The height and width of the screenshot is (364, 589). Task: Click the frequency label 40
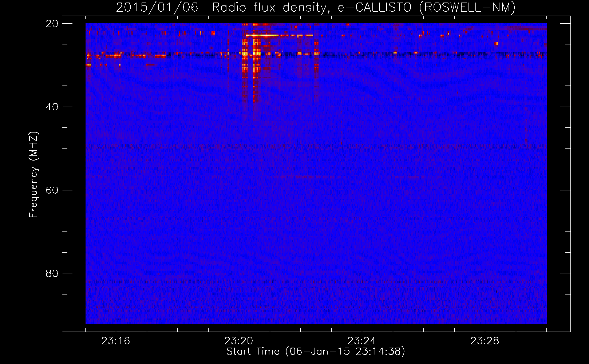52,107
